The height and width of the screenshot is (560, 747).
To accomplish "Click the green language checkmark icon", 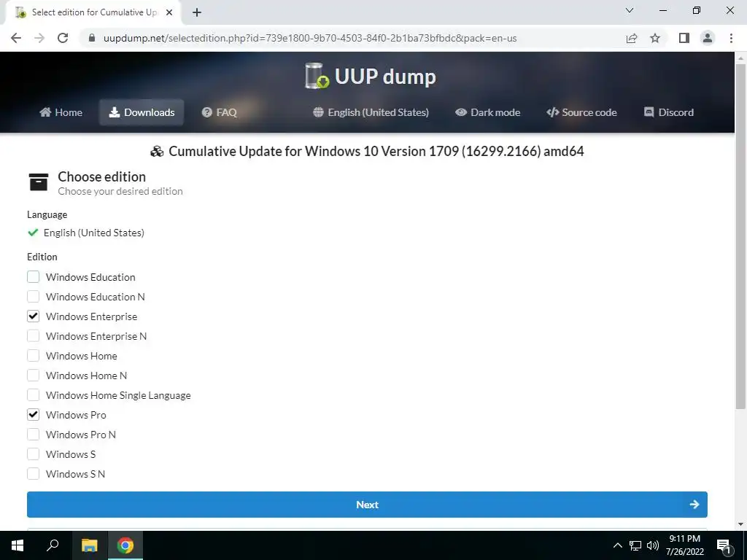I will [33, 233].
